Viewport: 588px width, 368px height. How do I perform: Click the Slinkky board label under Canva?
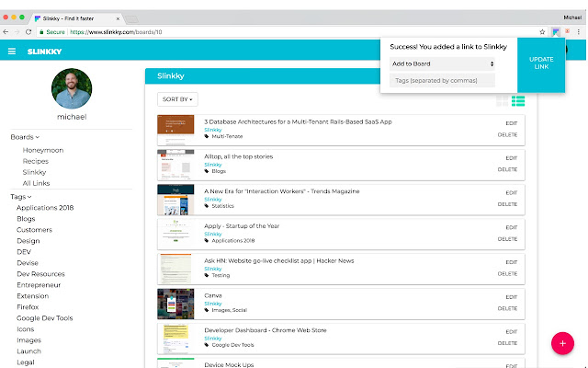point(213,304)
